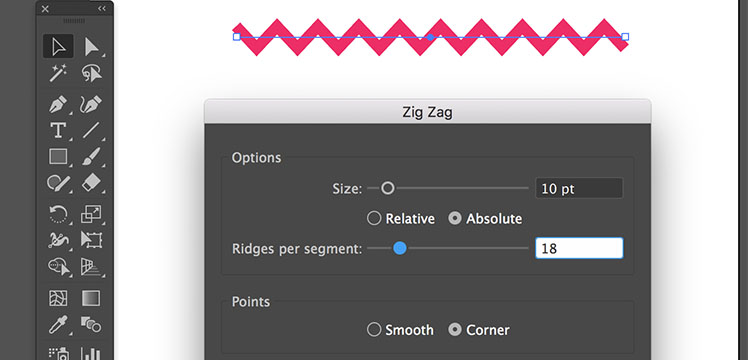750x360 pixels.
Task: Select the Eyedropper tool
Action: tap(58, 325)
